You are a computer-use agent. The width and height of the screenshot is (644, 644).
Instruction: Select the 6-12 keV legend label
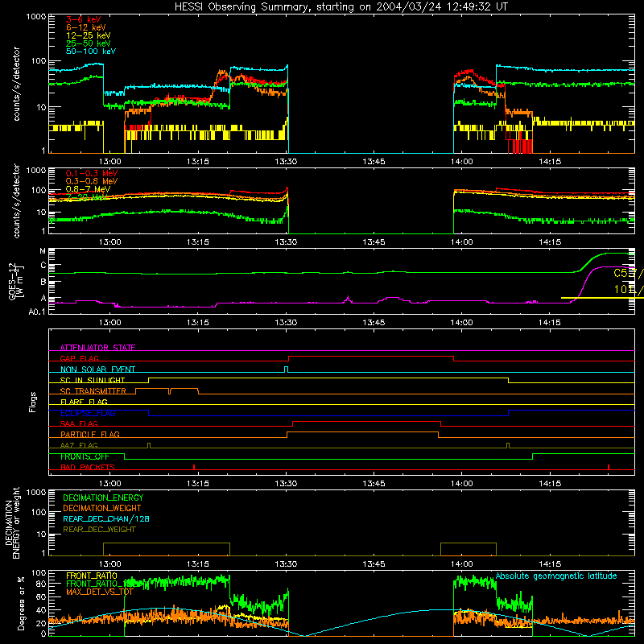tap(86, 27)
